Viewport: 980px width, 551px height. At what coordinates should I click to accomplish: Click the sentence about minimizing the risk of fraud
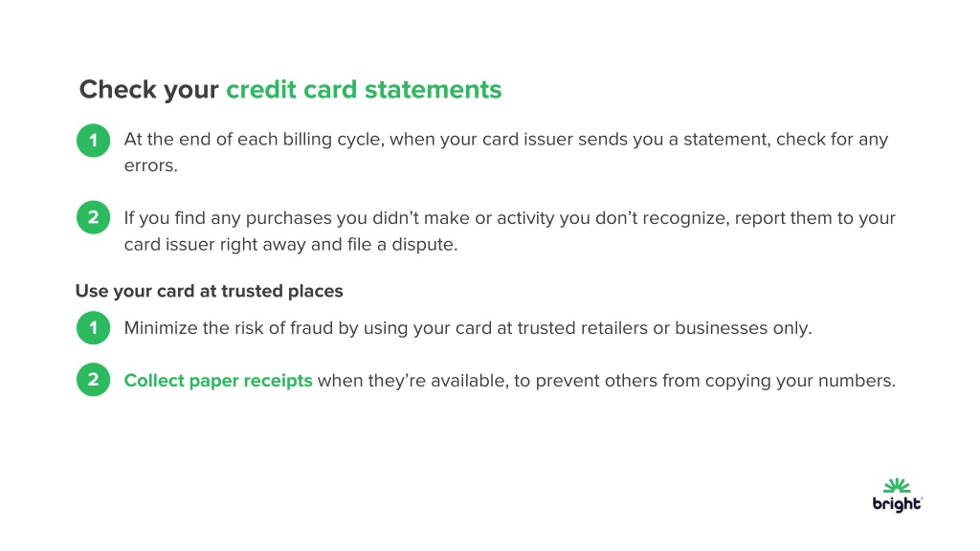click(x=467, y=328)
